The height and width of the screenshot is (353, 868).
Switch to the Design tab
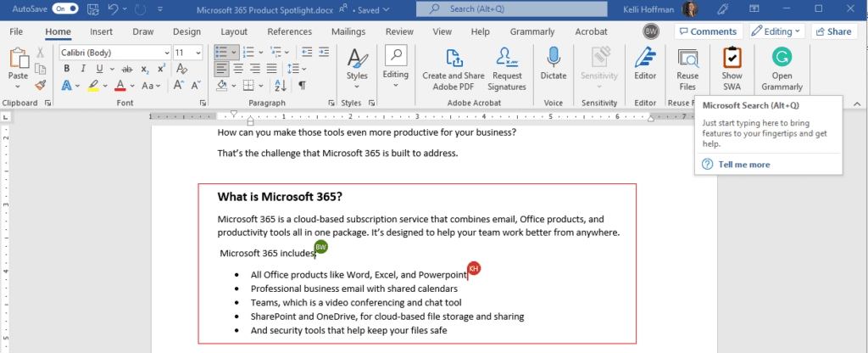point(186,31)
